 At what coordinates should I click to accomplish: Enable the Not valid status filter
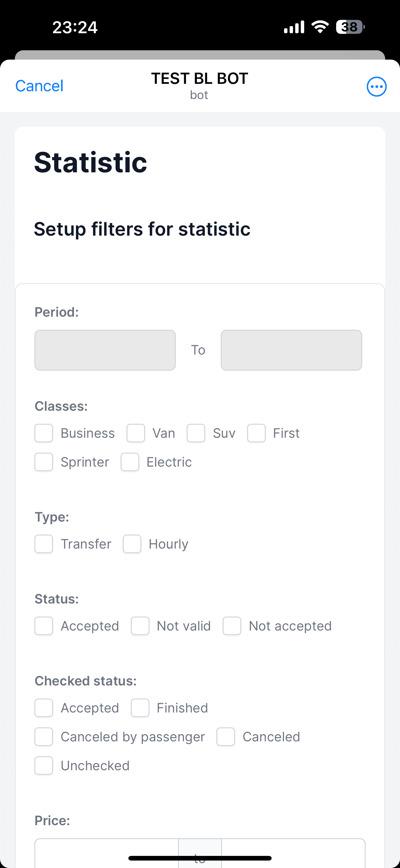coord(140,626)
